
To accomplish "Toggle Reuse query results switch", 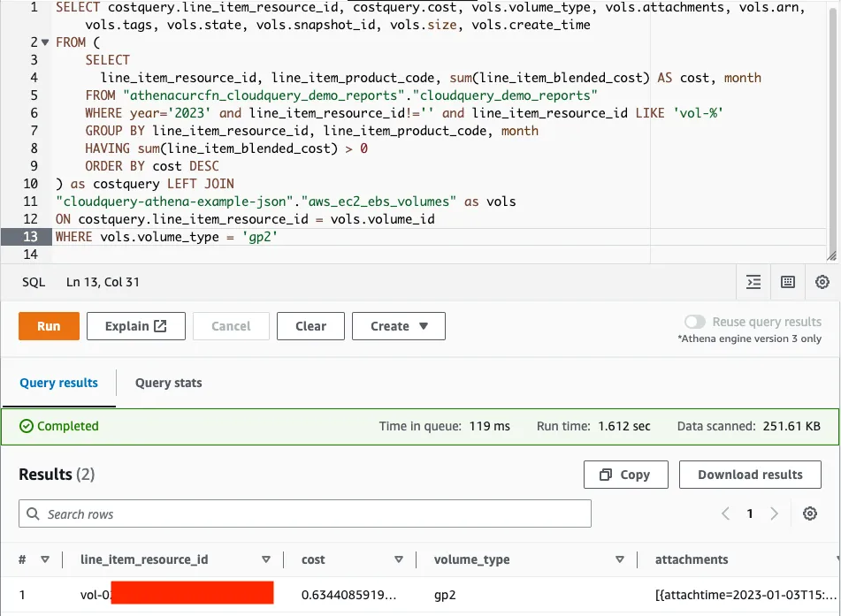I will coord(695,322).
